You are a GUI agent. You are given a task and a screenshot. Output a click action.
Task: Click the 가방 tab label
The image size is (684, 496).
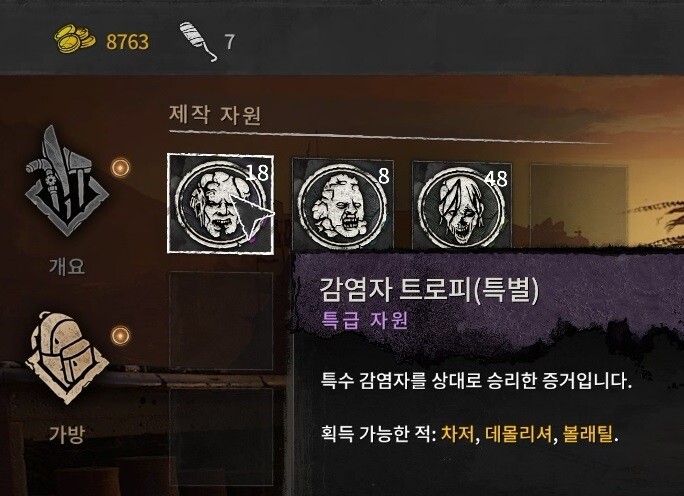coord(66,434)
